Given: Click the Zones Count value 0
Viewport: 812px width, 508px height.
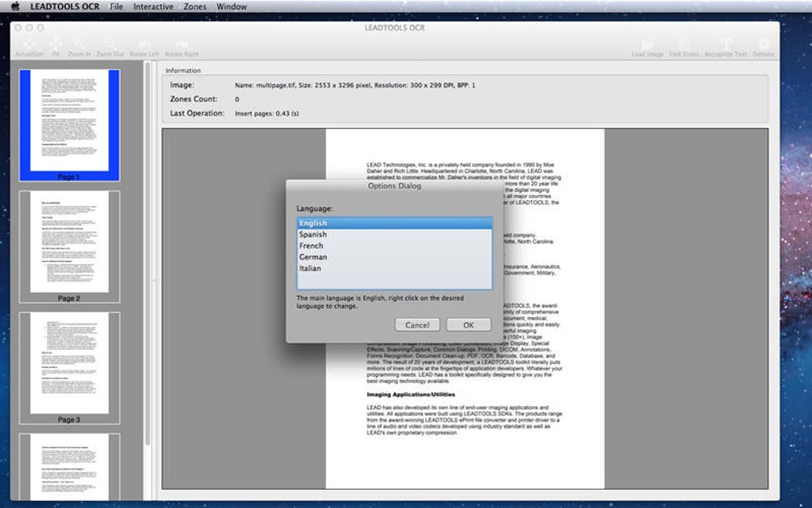Looking at the screenshot, I should (237, 100).
